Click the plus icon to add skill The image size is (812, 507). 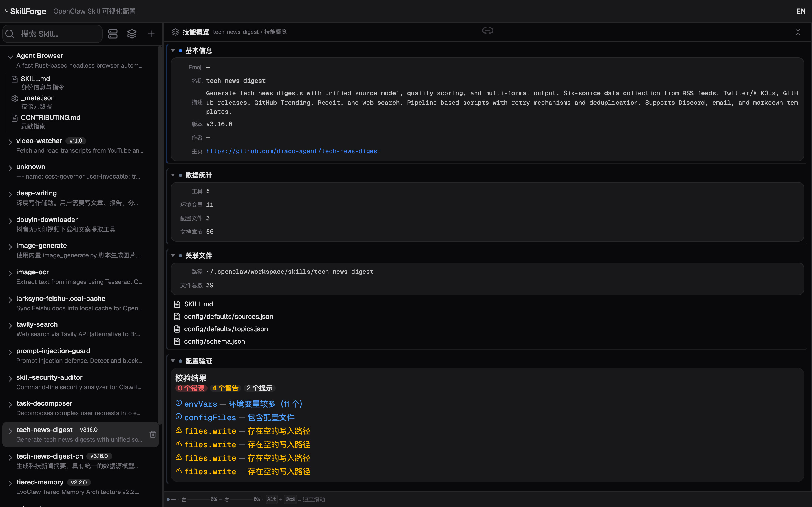[x=151, y=34]
